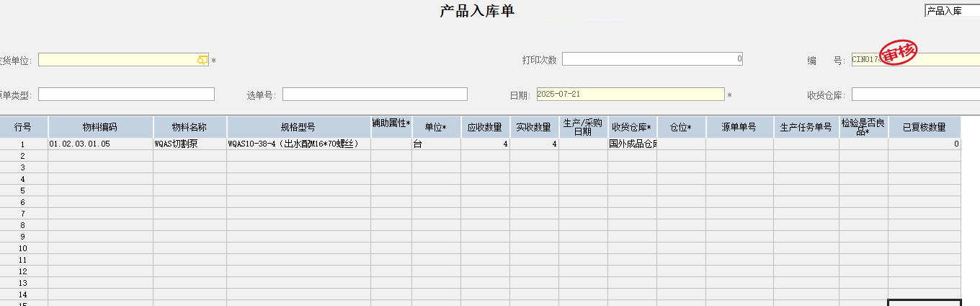Image resolution: width=980 pixels, height=306 pixels.
Task: Click the 收货仓库 header field
Action: click(915, 95)
